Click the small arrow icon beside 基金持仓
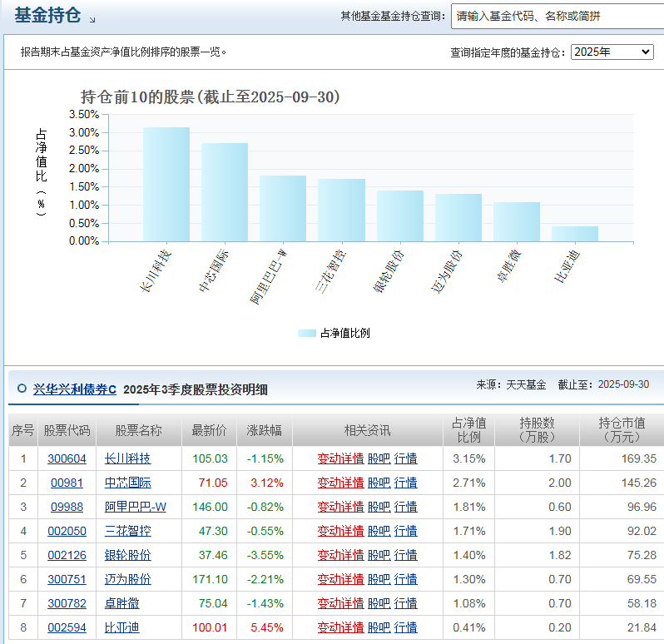Image resolution: width=664 pixels, height=644 pixels. pos(92,19)
